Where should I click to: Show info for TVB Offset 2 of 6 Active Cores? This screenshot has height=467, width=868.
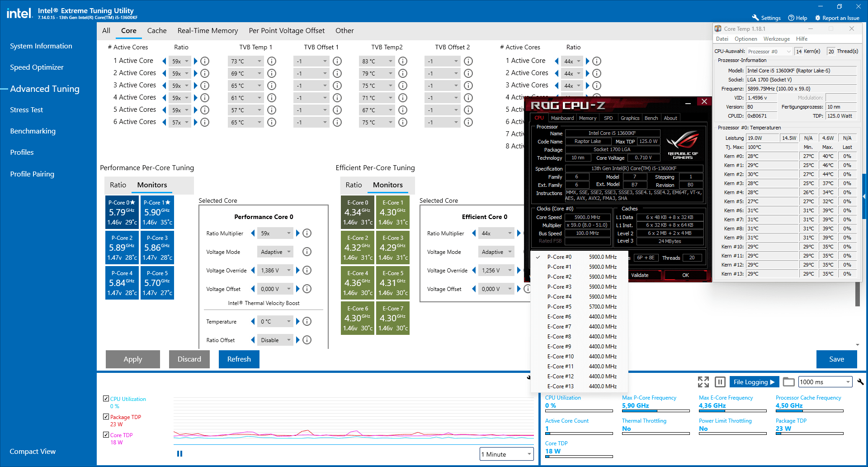[468, 122]
